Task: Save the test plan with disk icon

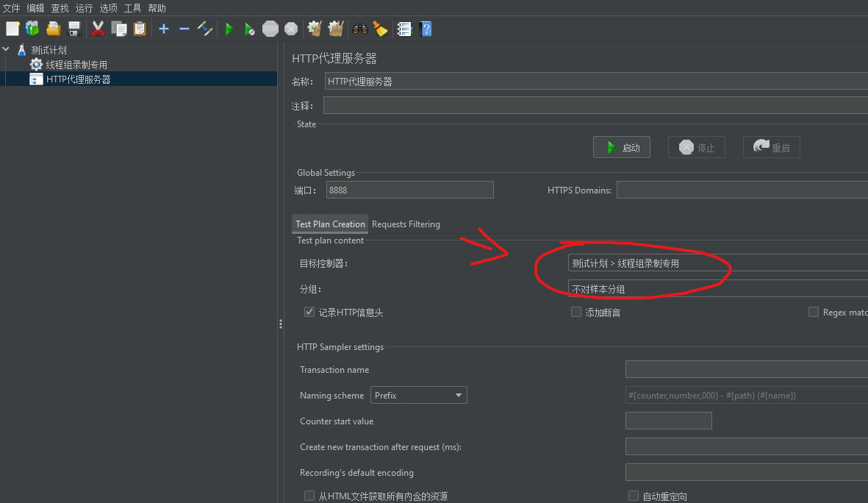Action: point(73,28)
